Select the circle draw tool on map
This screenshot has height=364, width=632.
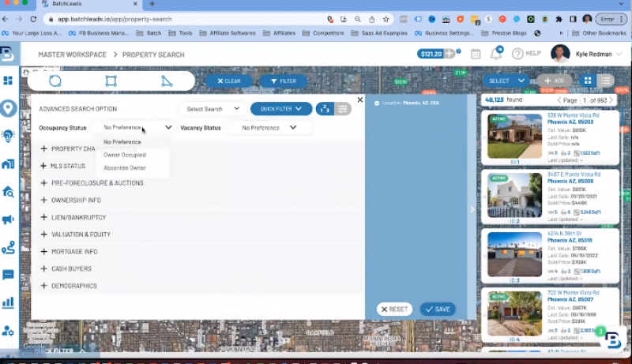pyautogui.click(x=55, y=81)
